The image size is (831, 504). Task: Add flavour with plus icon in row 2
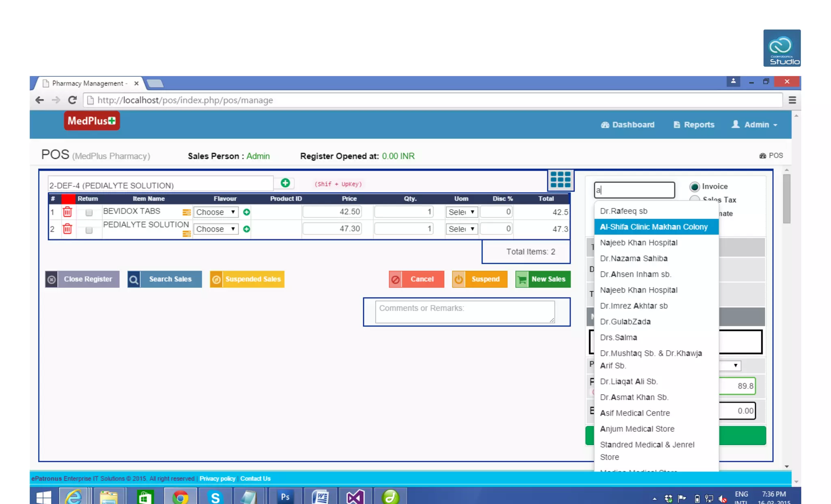coord(246,229)
